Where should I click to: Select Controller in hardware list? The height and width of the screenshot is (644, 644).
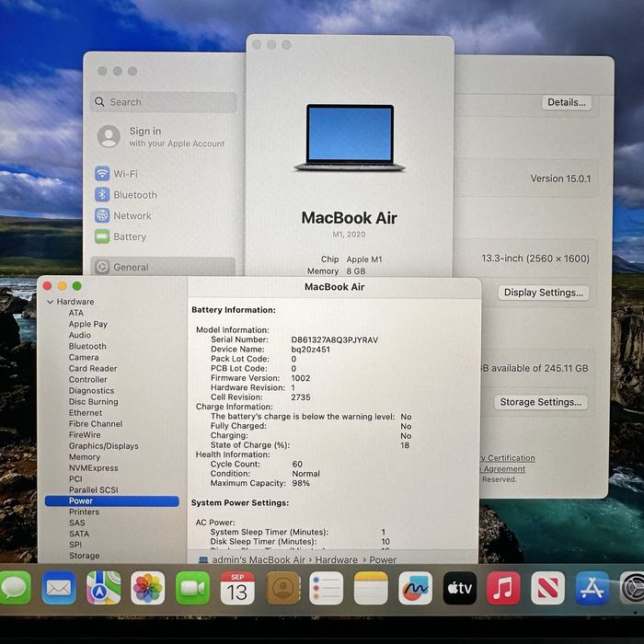click(88, 379)
